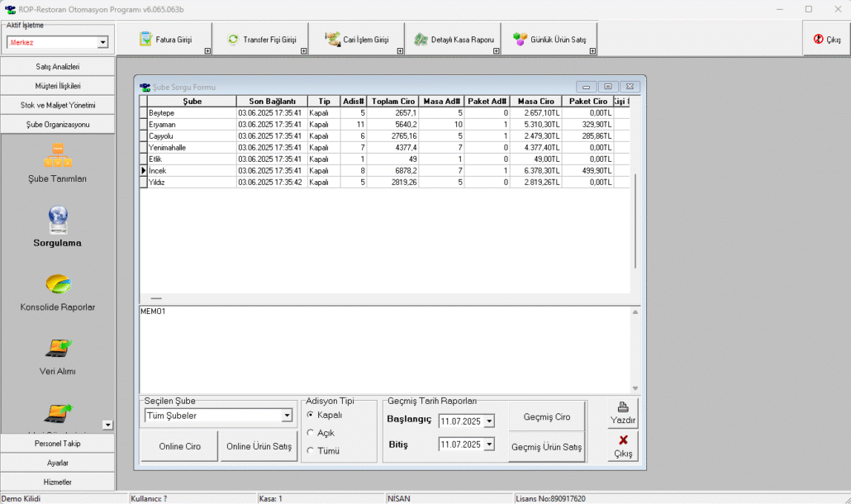Expand the Seçilen Şube dropdown
The image size is (851, 504).
(x=287, y=416)
